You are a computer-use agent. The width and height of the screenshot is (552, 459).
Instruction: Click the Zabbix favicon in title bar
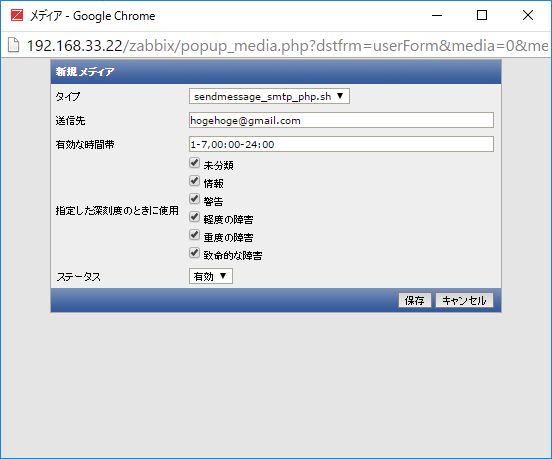click(x=17, y=15)
